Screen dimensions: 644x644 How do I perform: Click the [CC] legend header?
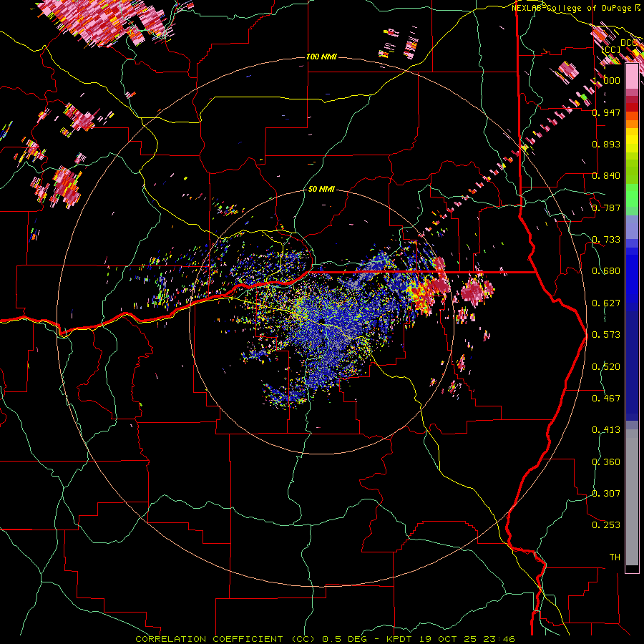611,49
